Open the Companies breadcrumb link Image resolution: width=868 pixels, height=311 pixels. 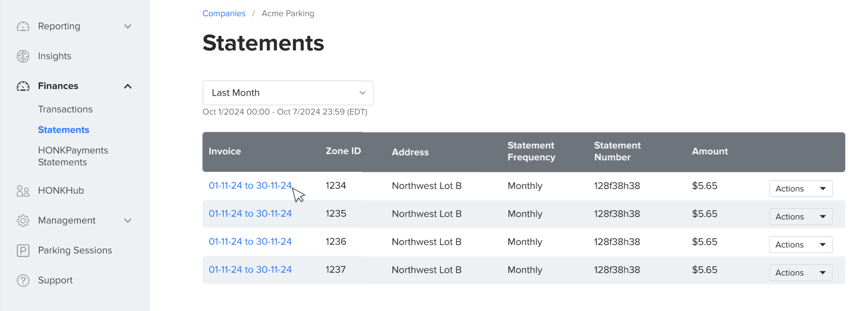pyautogui.click(x=224, y=13)
